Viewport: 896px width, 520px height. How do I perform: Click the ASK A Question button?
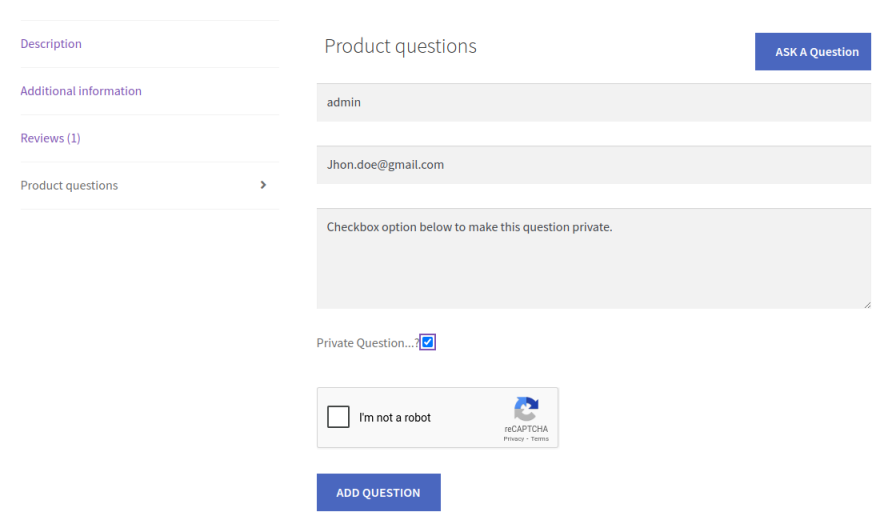tap(812, 52)
